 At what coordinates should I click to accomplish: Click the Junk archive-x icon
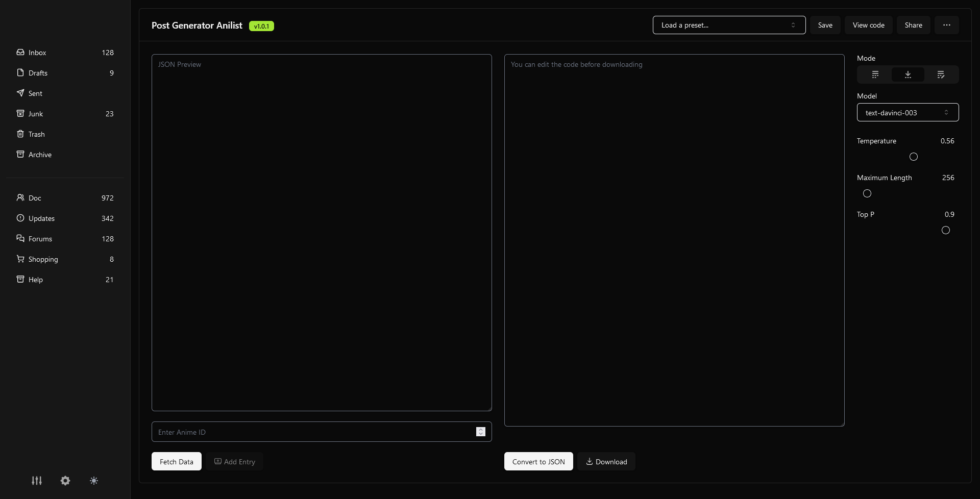[20, 113]
